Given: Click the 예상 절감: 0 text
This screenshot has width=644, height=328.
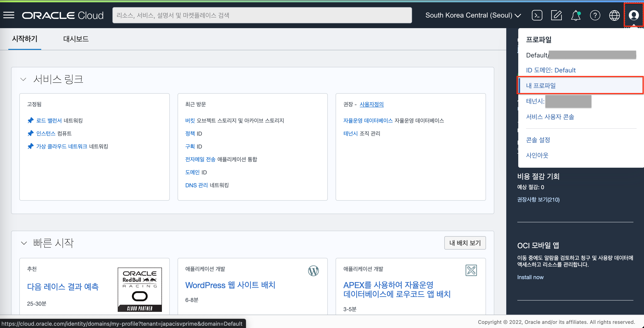Looking at the screenshot, I should pos(530,187).
